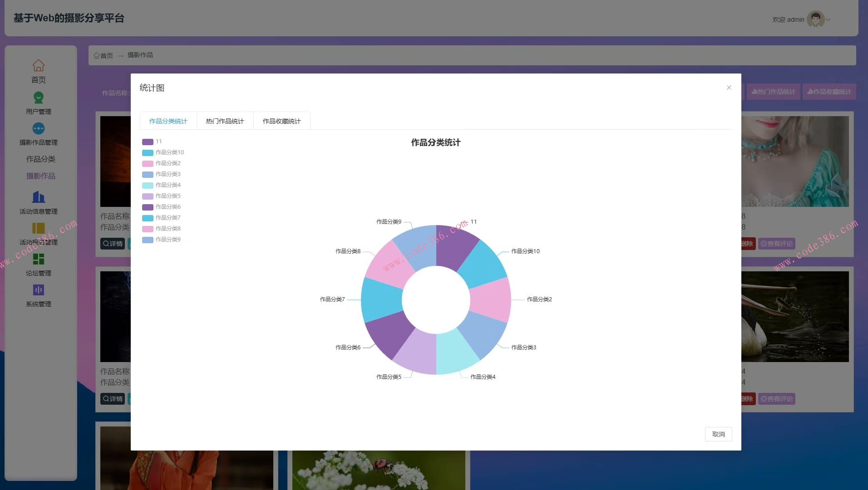Toggle the 作品分类9 legend entry
Viewport: 868px width, 490px height.
[161, 240]
